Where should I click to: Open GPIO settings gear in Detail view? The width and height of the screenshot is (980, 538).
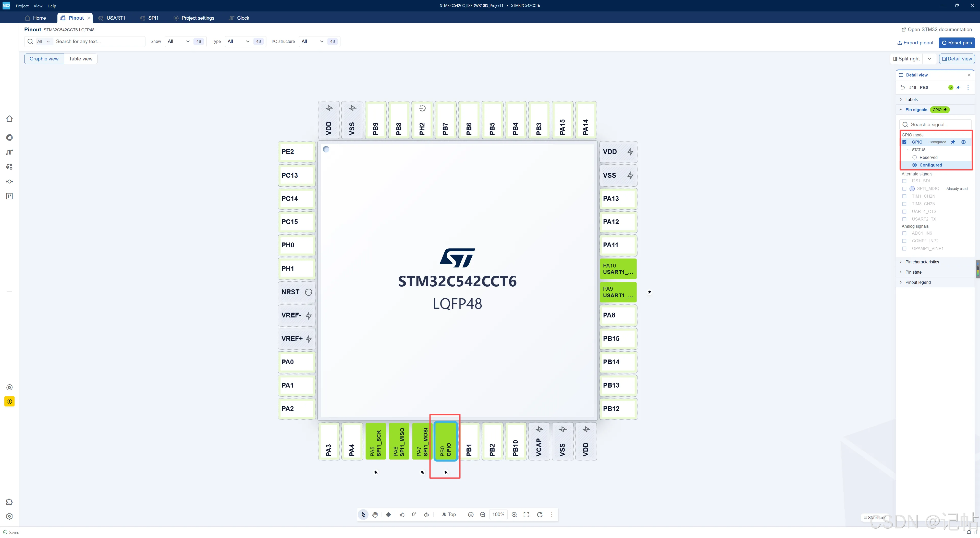tap(963, 142)
